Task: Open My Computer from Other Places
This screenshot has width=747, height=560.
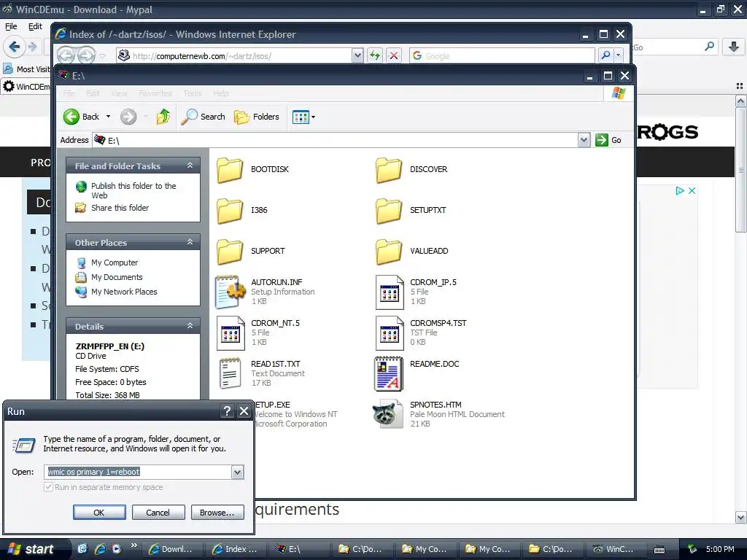Action: (115, 262)
